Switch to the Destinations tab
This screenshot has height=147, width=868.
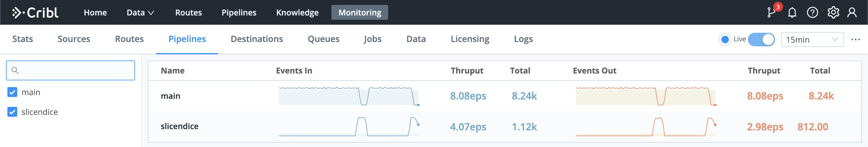point(257,39)
